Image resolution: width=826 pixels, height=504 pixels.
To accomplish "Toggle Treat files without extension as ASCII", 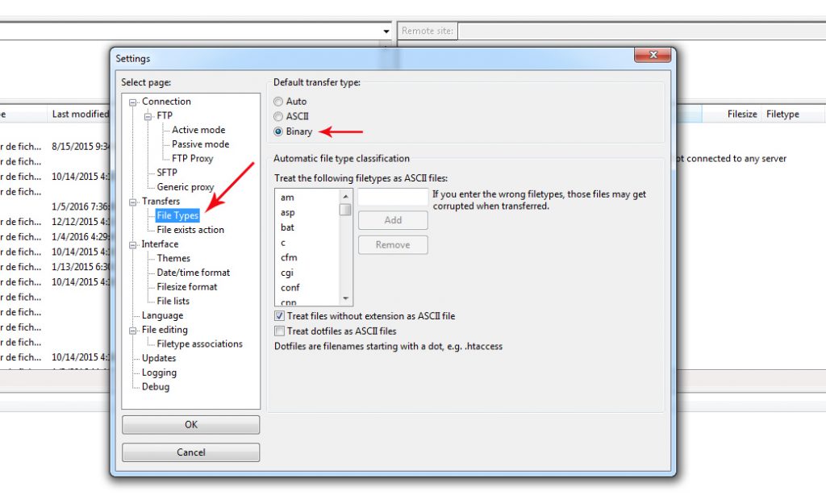I will pos(279,316).
